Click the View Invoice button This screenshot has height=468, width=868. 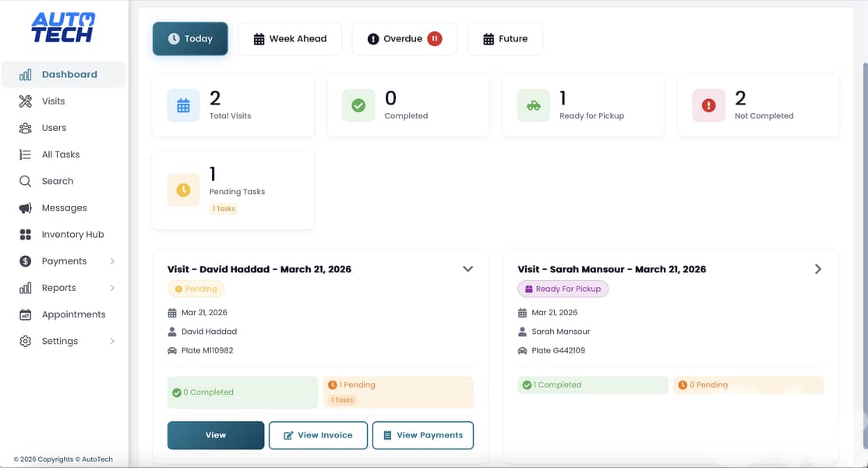pyautogui.click(x=318, y=435)
